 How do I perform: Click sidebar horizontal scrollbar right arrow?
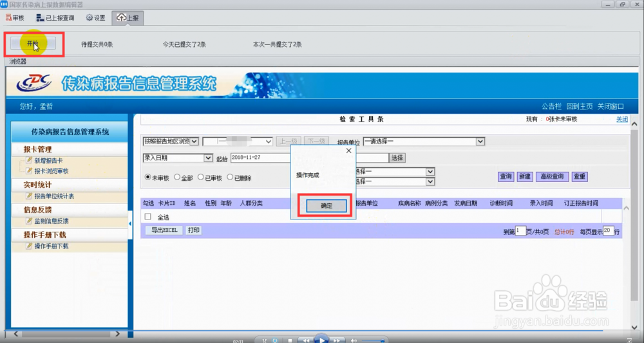pos(117,334)
